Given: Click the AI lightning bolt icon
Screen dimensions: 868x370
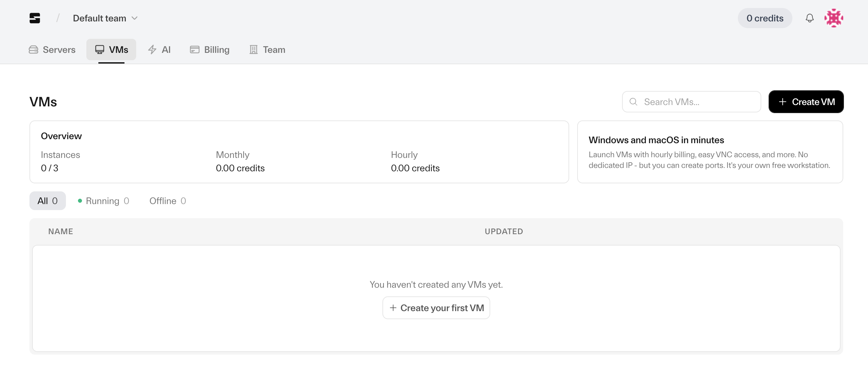Looking at the screenshot, I should point(152,50).
